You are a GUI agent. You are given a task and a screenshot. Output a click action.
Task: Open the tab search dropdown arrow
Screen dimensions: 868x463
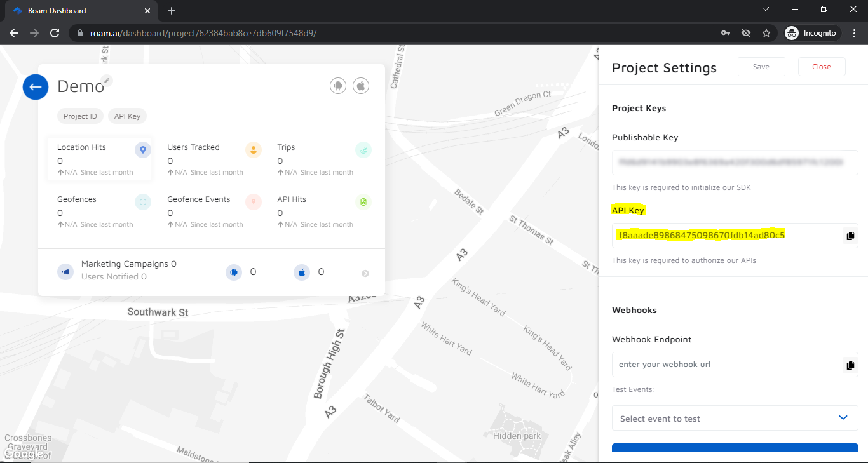pos(766,10)
